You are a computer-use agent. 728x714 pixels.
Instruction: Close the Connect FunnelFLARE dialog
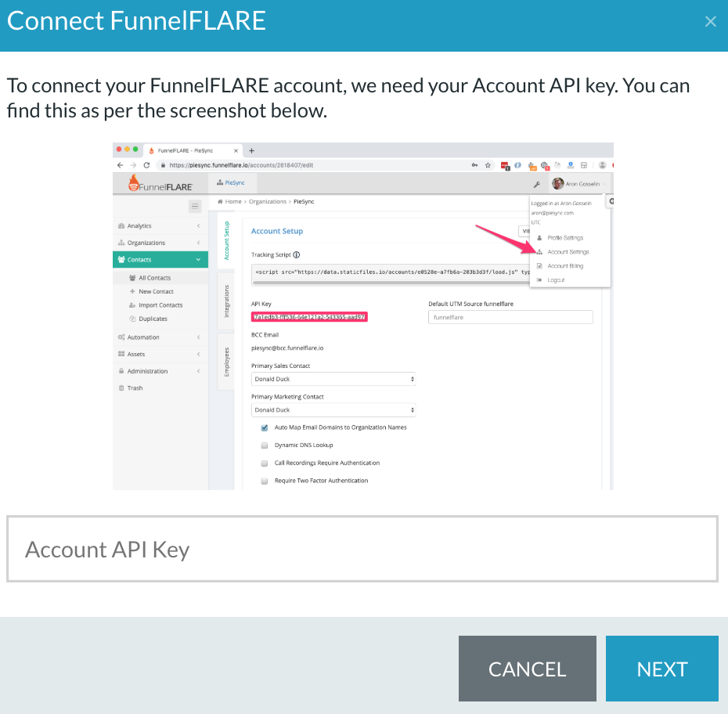(710, 21)
